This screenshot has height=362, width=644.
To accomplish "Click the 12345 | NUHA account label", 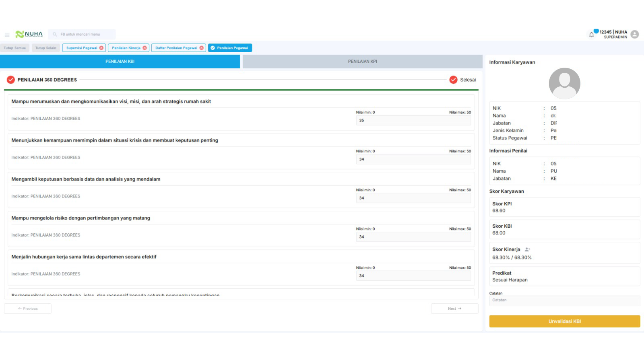I will pyautogui.click(x=613, y=32).
